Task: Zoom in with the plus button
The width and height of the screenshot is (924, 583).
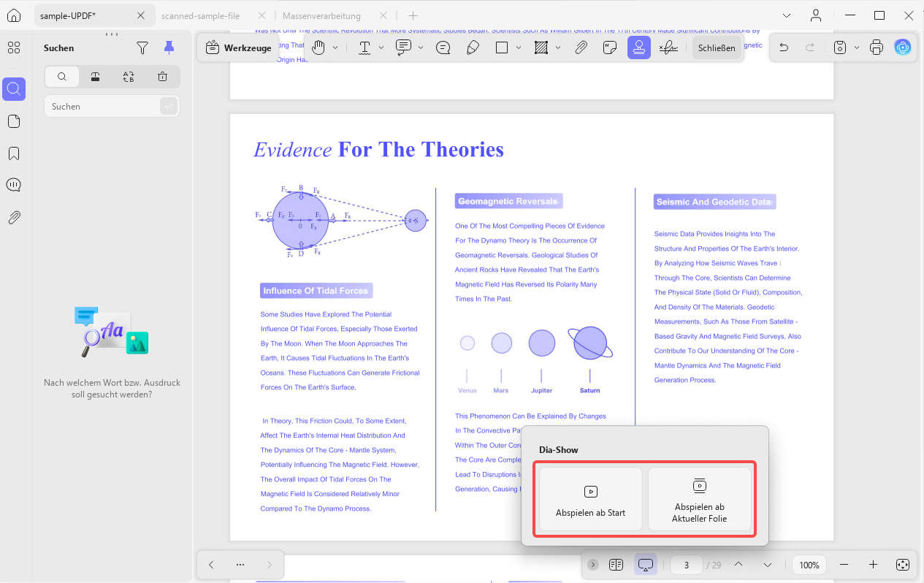Action: point(873,565)
